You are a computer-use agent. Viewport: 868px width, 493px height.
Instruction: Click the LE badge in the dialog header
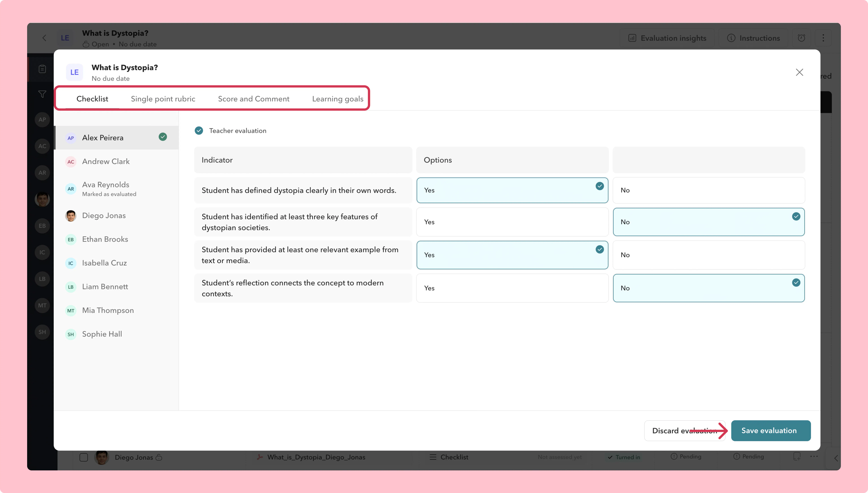(x=75, y=72)
